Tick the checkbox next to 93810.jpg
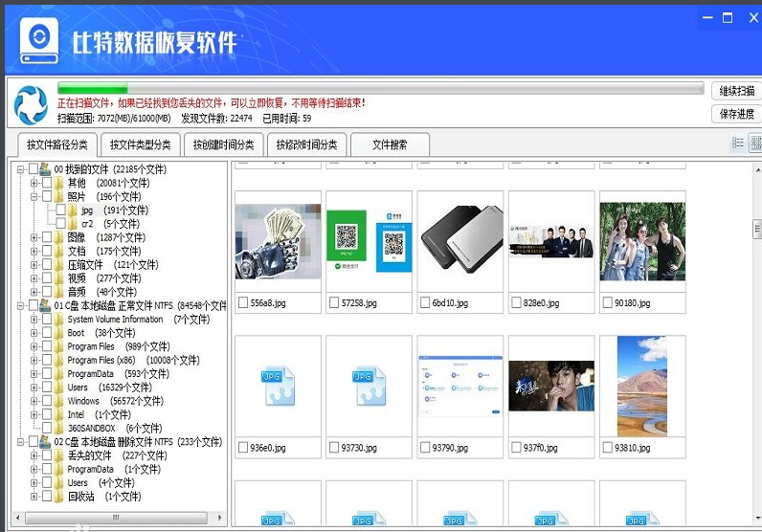Screen dimensions: 762x532 (607, 447)
